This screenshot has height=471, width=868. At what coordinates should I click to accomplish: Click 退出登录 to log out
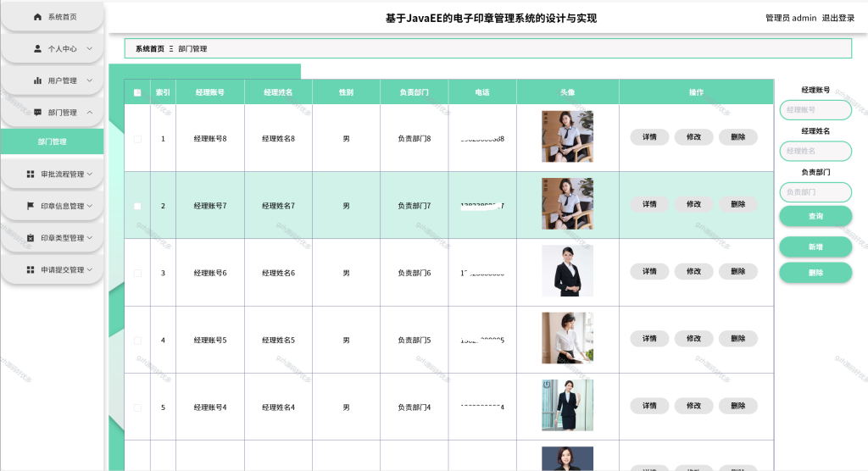838,19
